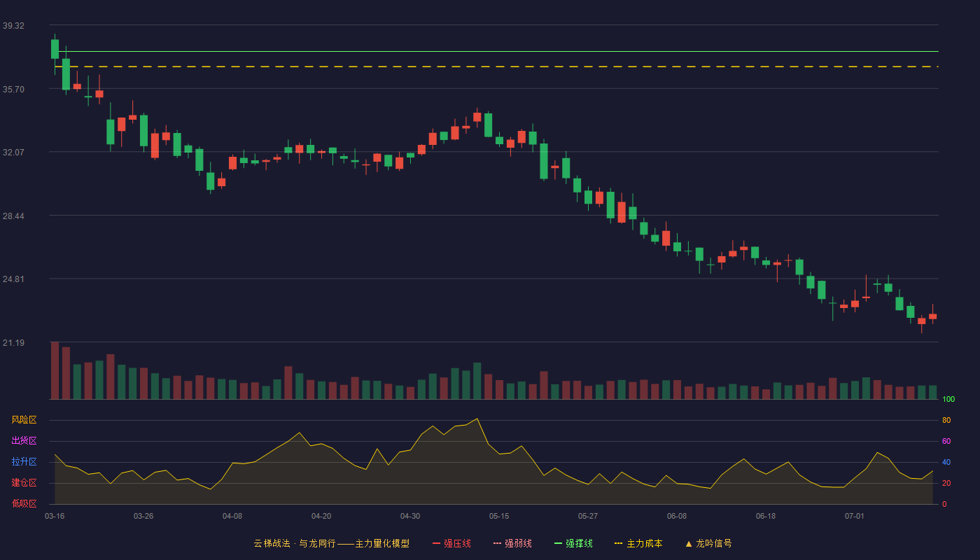Screen dimensions: 980x560
Task: Toggle the 龙吟信号 triangle legend entry
Action: coord(708,543)
